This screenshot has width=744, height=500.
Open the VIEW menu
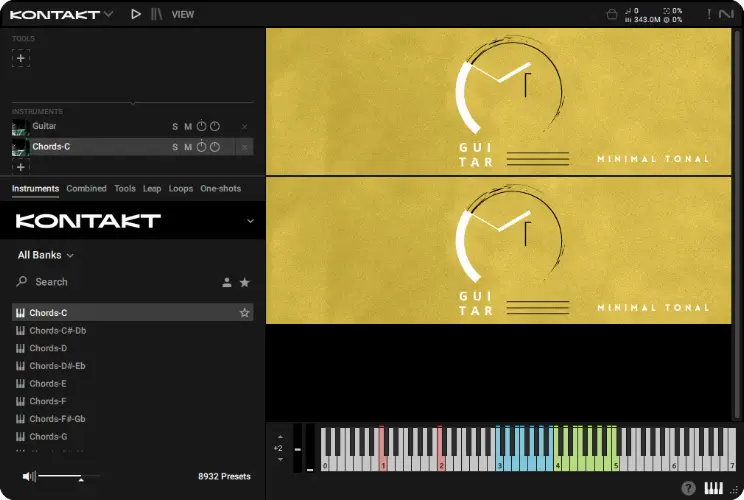pyautogui.click(x=183, y=15)
